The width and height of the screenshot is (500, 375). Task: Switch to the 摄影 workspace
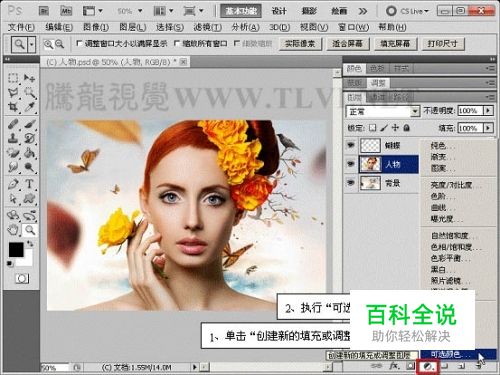click(x=309, y=11)
